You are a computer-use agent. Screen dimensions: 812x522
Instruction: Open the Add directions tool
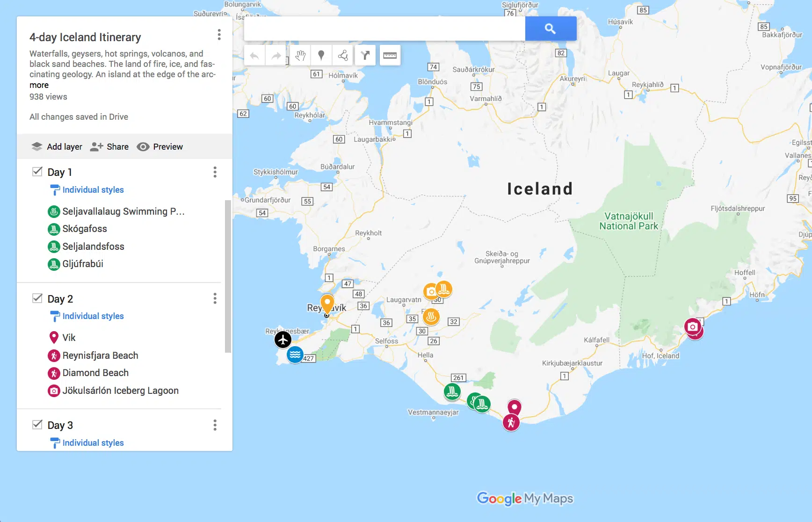pos(365,56)
